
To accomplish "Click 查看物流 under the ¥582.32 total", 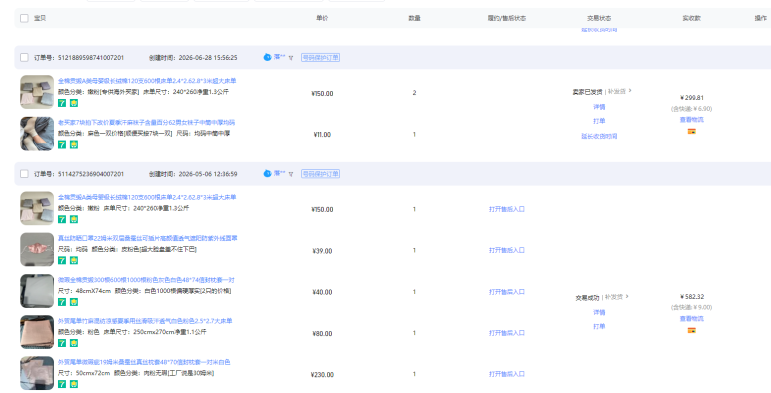I will pos(691,319).
